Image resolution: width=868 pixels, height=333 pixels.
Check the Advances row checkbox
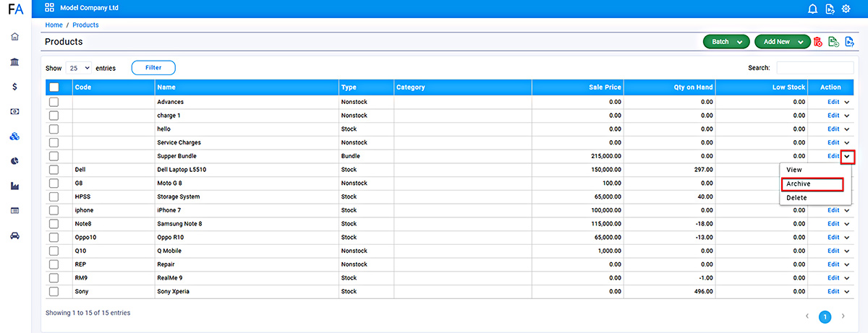click(x=54, y=102)
